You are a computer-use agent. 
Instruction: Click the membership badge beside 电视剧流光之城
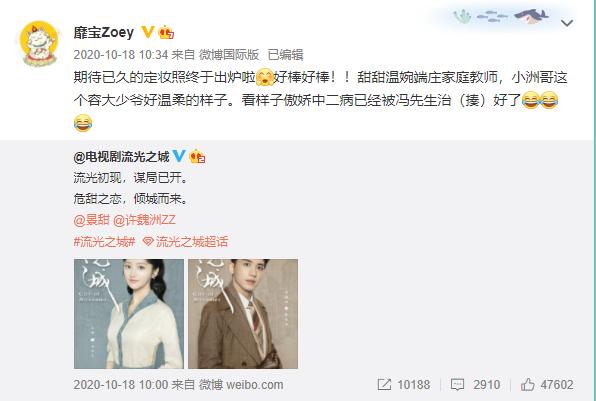coord(197,156)
